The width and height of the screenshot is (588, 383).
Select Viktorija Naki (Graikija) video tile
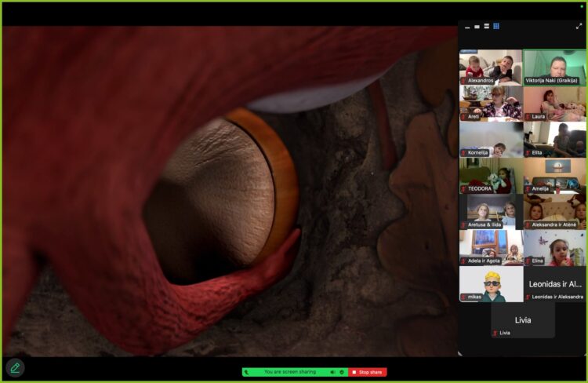554,67
